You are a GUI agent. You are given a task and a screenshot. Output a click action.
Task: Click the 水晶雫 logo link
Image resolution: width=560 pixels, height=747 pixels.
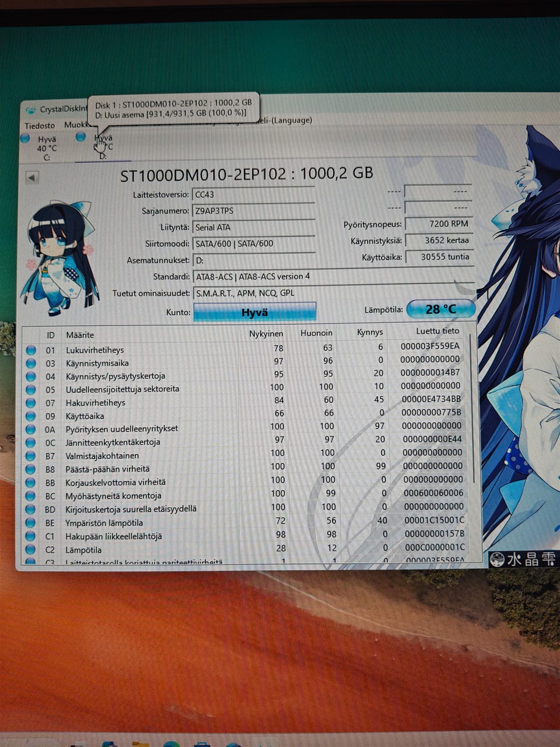[x=524, y=558]
